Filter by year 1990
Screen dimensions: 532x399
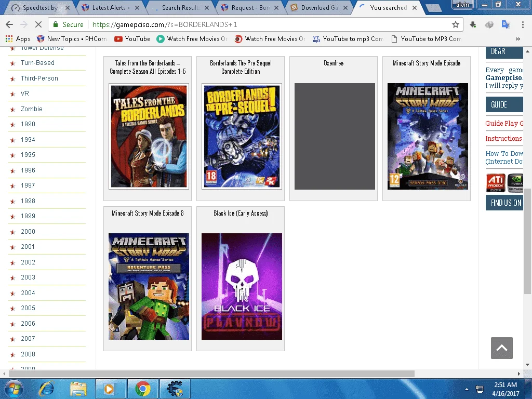click(28, 124)
